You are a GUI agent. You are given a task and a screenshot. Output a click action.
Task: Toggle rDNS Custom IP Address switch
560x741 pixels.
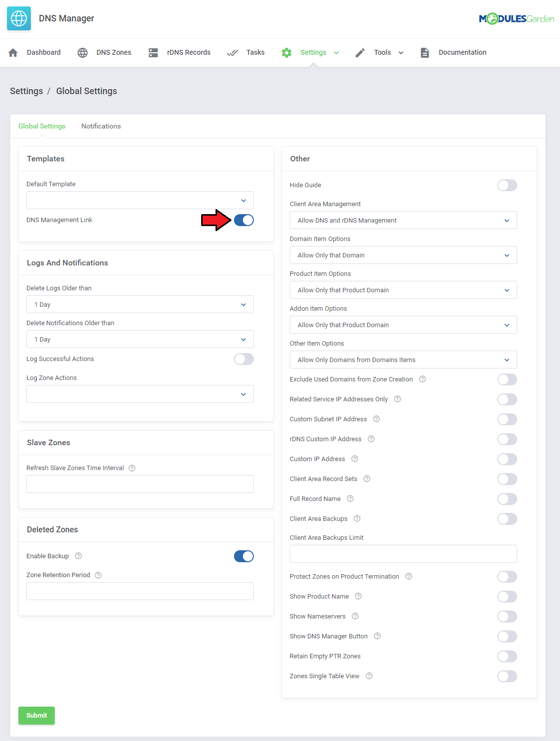click(x=507, y=439)
